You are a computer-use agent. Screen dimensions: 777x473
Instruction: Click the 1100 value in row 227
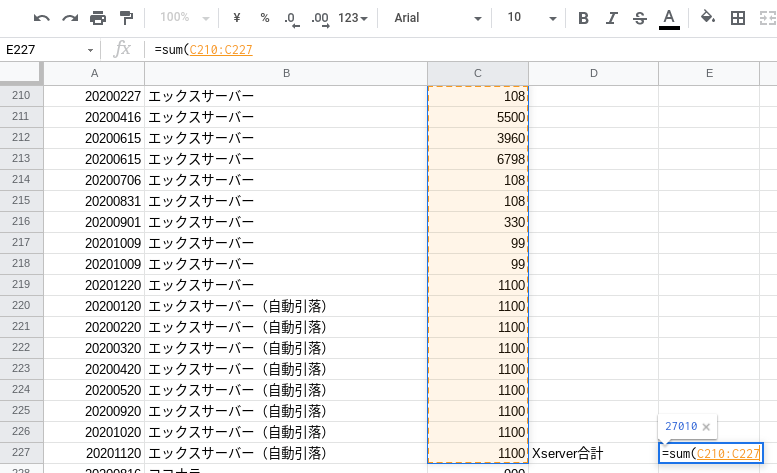coord(478,453)
